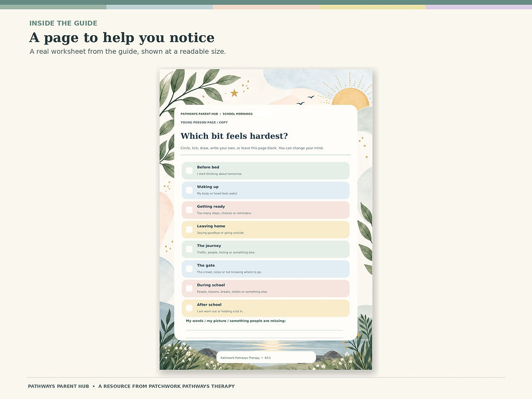Click the "Waking up" option title
Viewport: 532px width, 399px height.
pos(207,187)
